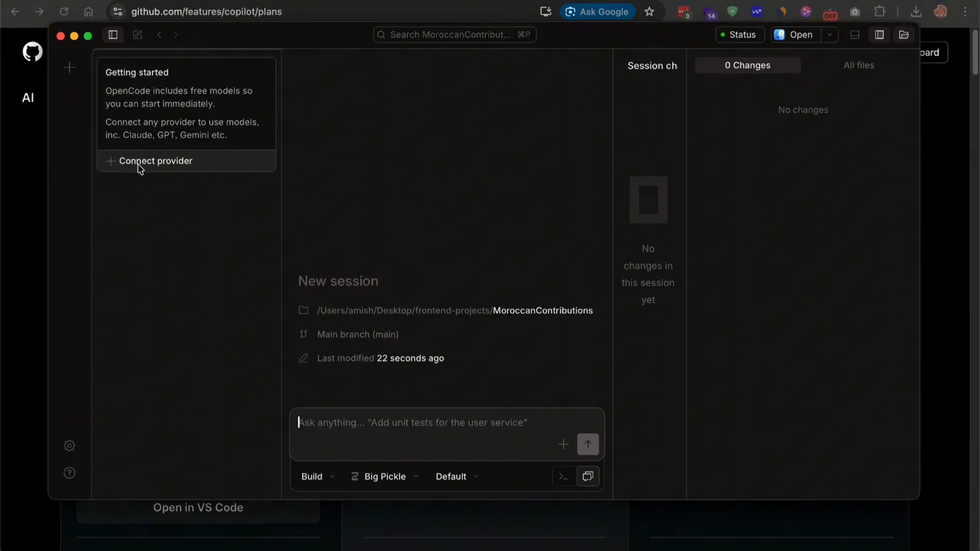Click the plus attach icon in prompt box
Image resolution: width=980 pixels, height=551 pixels.
point(563,444)
